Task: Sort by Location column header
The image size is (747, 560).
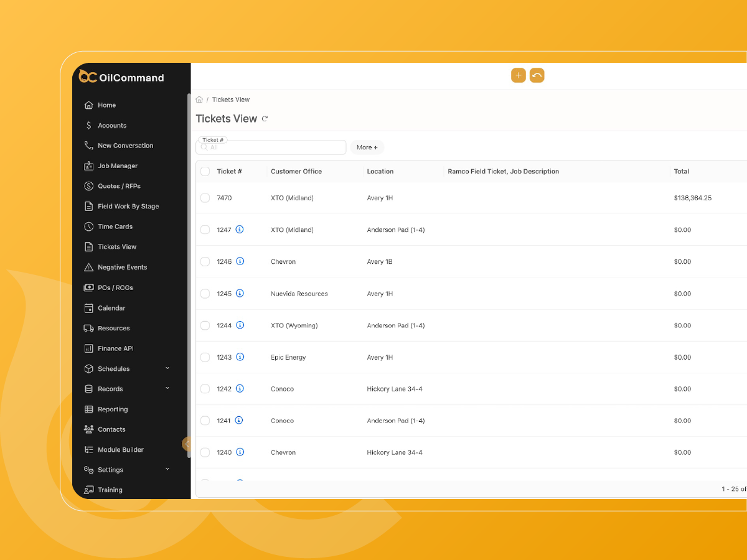Action: click(x=380, y=171)
